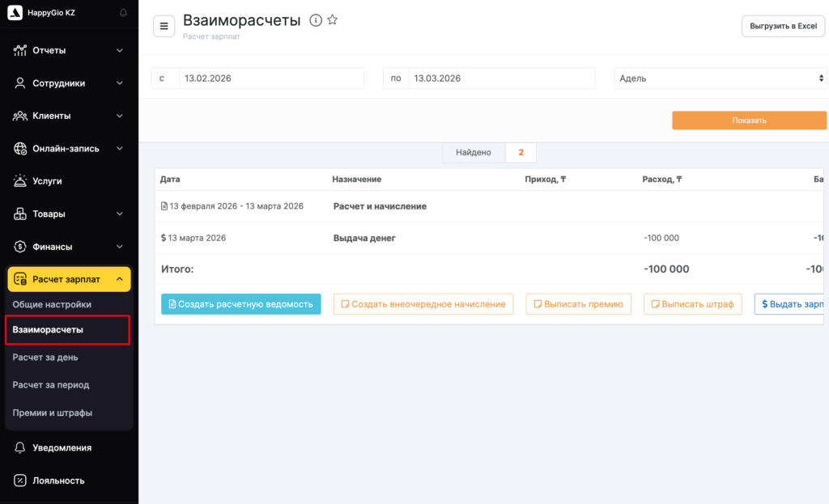Open Премии и штрафы submenu item

(x=53, y=413)
